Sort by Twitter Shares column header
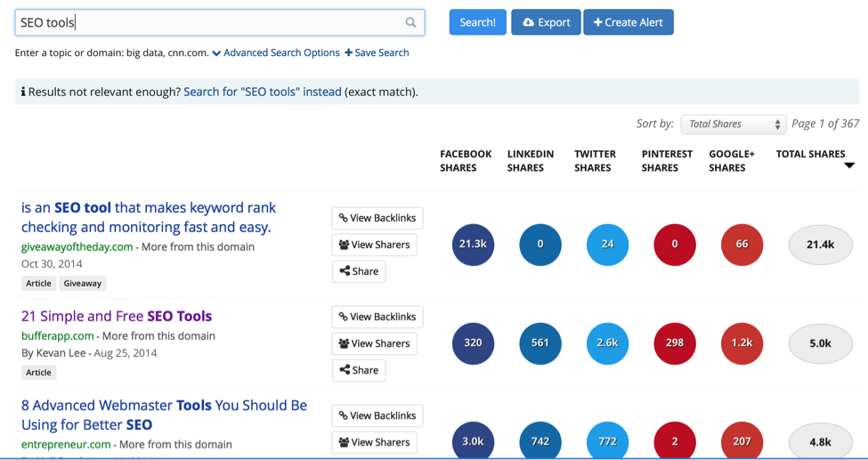868x460 pixels. point(595,160)
